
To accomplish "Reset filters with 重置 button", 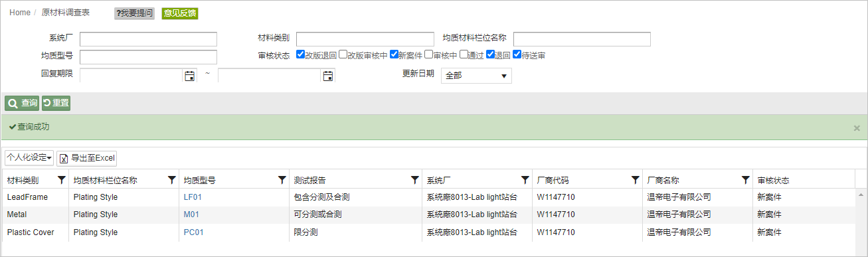I will click(56, 103).
